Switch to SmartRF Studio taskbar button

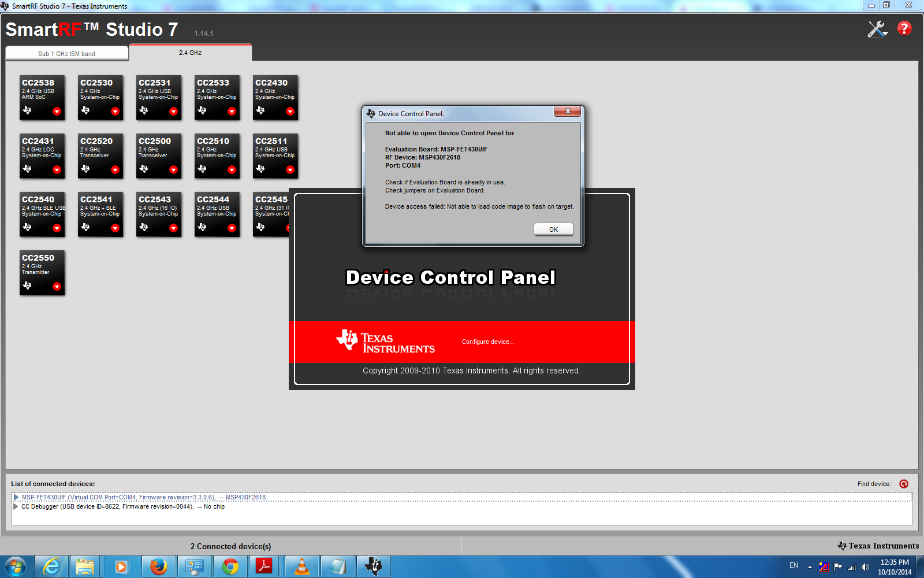pyautogui.click(x=374, y=566)
